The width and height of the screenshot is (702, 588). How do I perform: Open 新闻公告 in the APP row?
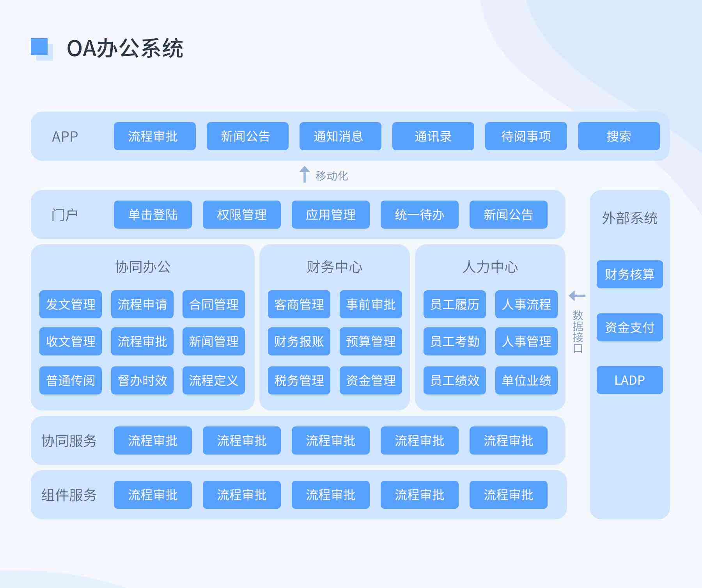[247, 136]
